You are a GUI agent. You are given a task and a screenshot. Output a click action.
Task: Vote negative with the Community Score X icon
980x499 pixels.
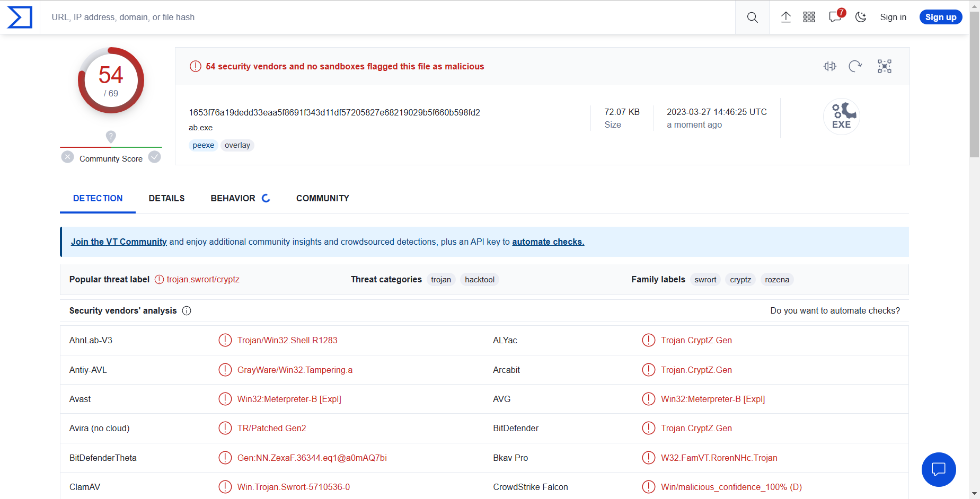68,157
